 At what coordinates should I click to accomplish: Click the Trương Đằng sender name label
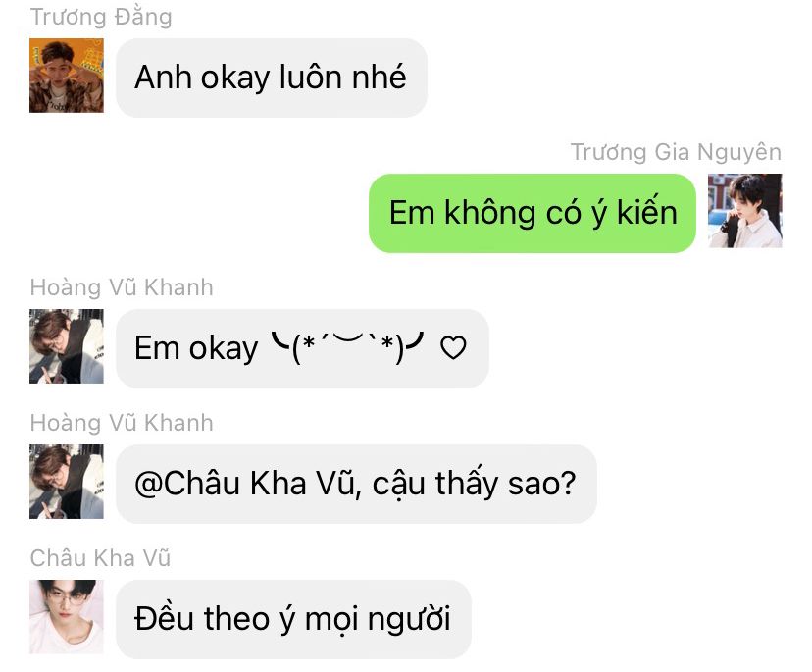(101, 17)
